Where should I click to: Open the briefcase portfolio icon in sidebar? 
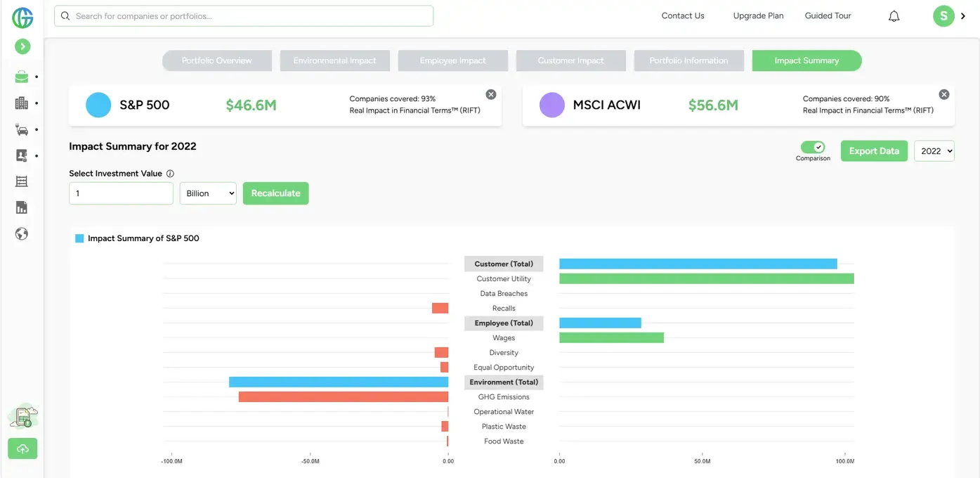pos(22,77)
